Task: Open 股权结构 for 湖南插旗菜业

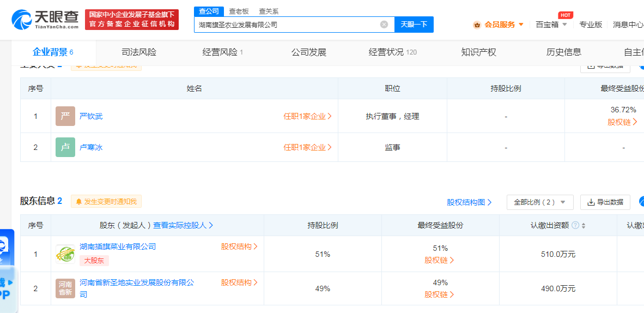Action: point(239,246)
